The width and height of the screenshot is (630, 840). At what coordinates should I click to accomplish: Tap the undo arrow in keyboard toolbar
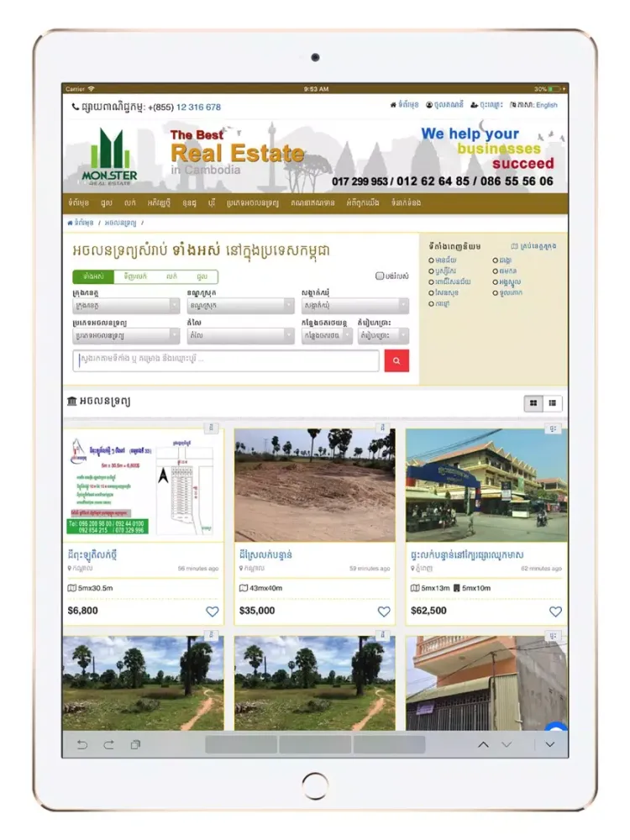click(82, 744)
